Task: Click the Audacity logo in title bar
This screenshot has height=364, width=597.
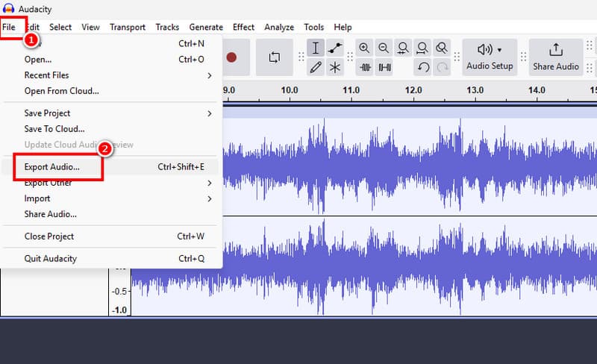Action: pyautogui.click(x=8, y=9)
